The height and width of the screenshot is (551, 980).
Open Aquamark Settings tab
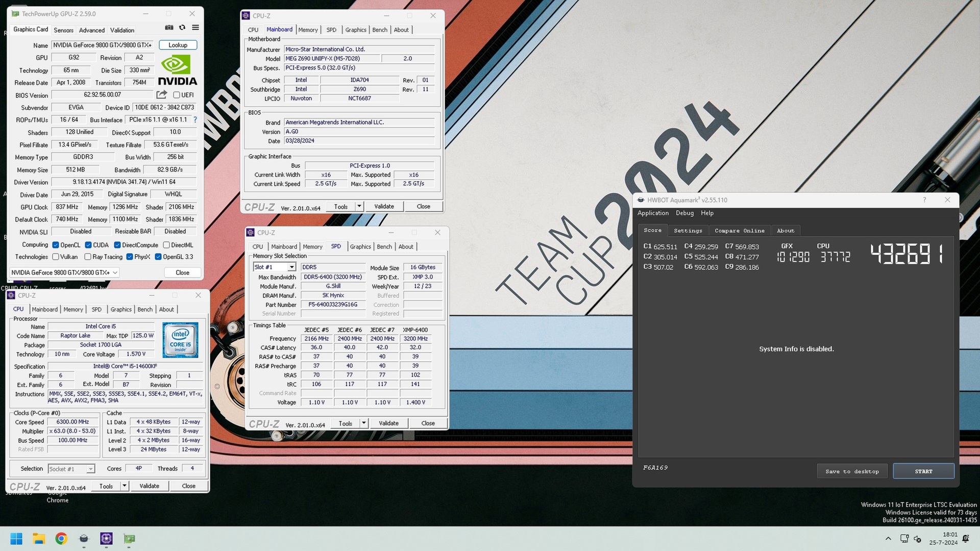688,231
